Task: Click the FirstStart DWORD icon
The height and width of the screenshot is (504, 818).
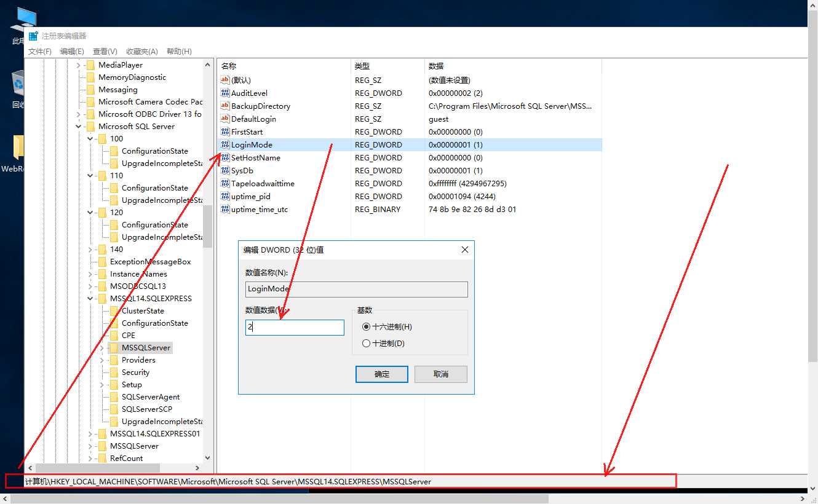Action: (x=225, y=132)
